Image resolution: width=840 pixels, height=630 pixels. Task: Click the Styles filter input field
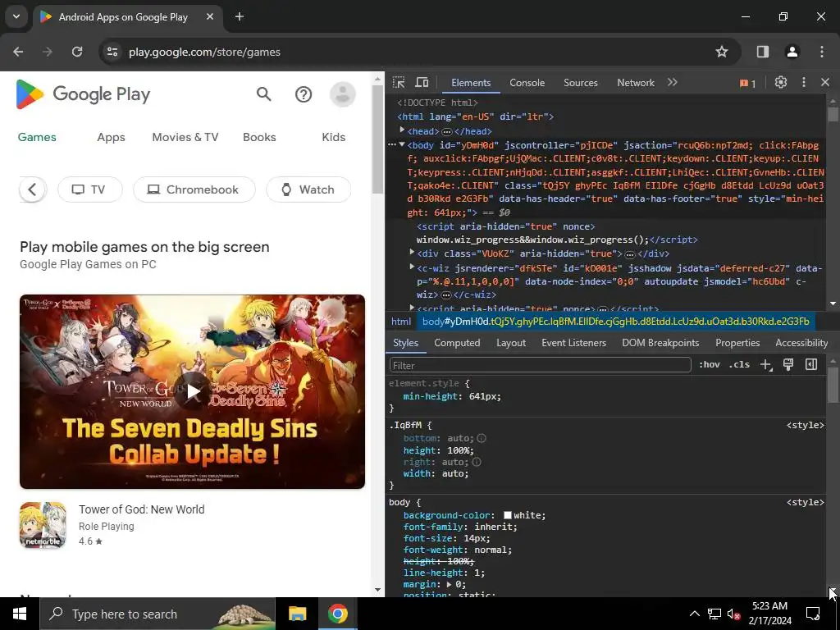click(x=540, y=365)
